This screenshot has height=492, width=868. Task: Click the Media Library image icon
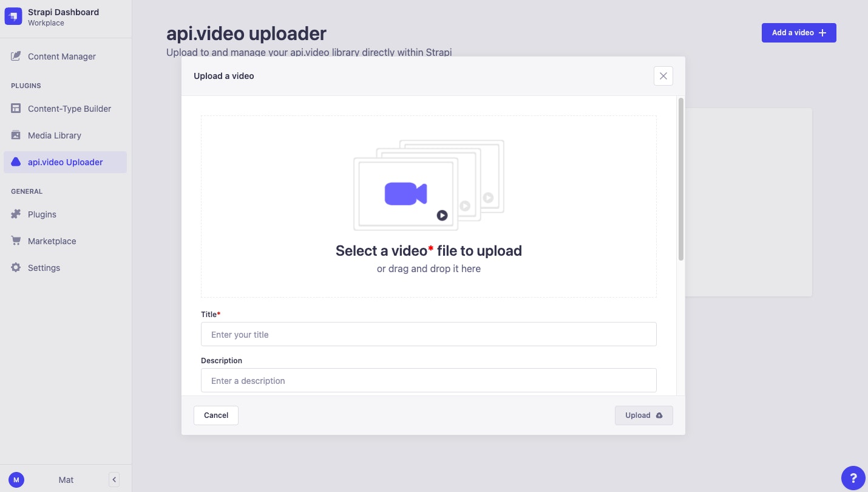(16, 135)
